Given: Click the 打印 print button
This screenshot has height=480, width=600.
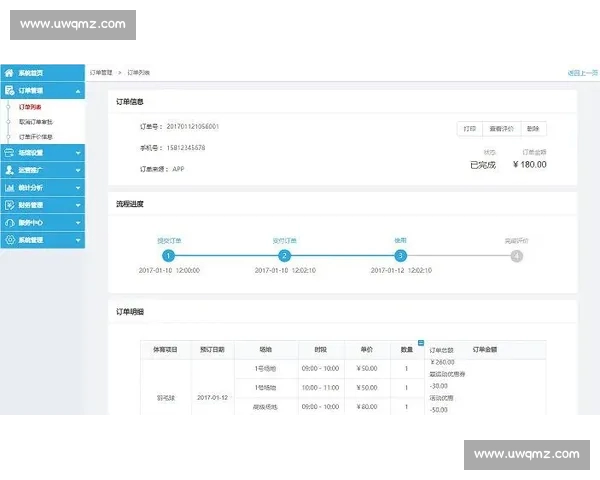Looking at the screenshot, I should (x=470, y=129).
